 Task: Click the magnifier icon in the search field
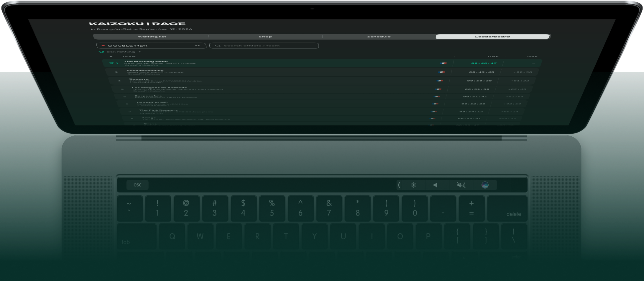click(217, 46)
